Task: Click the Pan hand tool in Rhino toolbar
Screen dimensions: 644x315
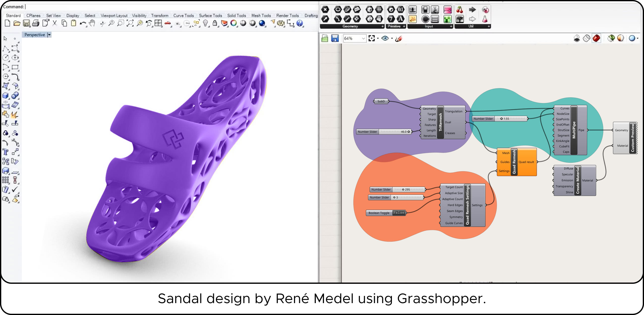Action: (x=92, y=23)
